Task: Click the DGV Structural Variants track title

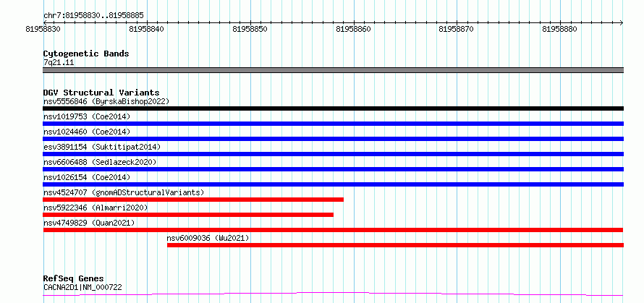Action: 101,93
